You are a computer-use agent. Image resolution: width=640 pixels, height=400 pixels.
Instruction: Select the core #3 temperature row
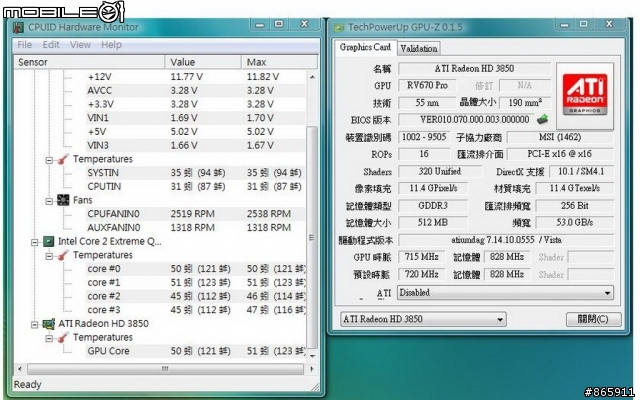(195, 310)
